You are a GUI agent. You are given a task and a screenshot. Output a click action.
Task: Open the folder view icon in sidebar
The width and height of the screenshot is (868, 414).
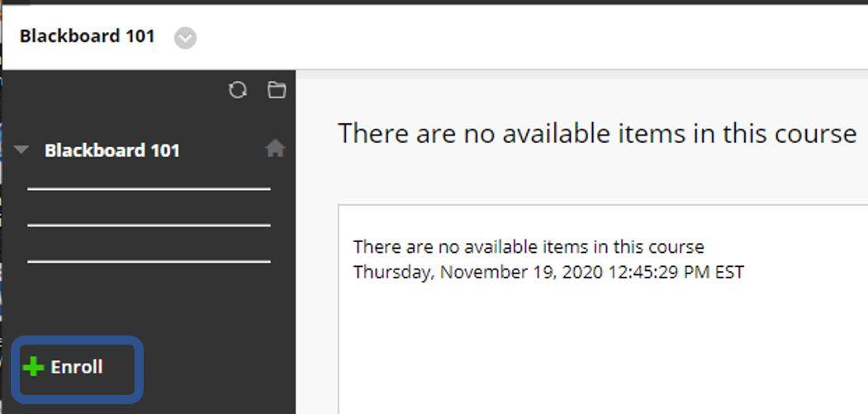(277, 90)
